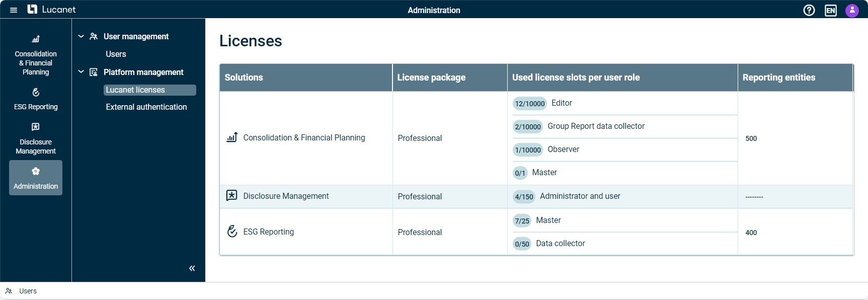Click Professional package in Disclosure Management row
The width and height of the screenshot is (868, 300).
[x=420, y=197]
